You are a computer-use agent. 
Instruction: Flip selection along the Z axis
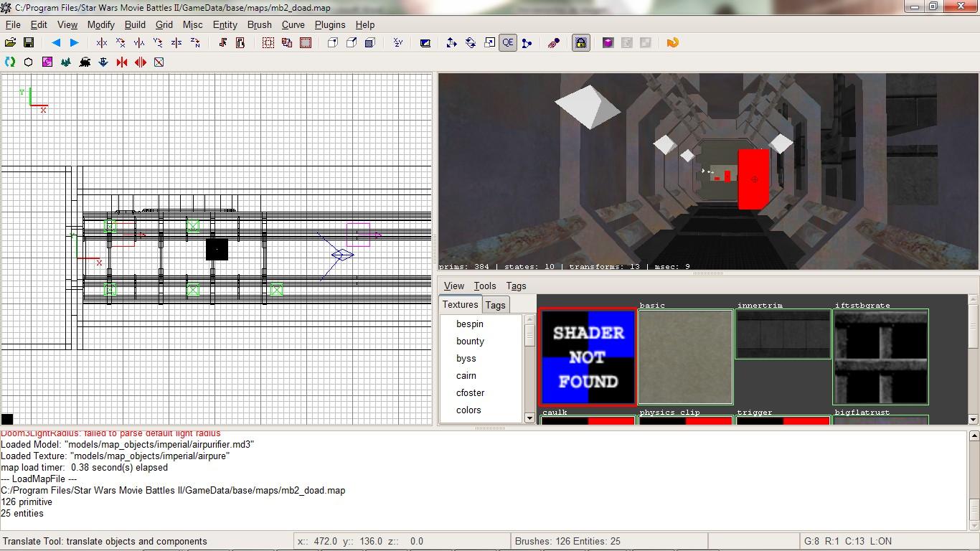coord(176,43)
